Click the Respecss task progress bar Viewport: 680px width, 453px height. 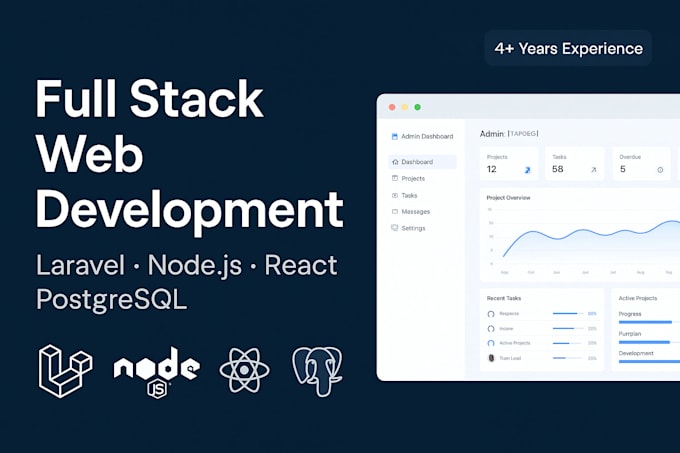(568, 313)
